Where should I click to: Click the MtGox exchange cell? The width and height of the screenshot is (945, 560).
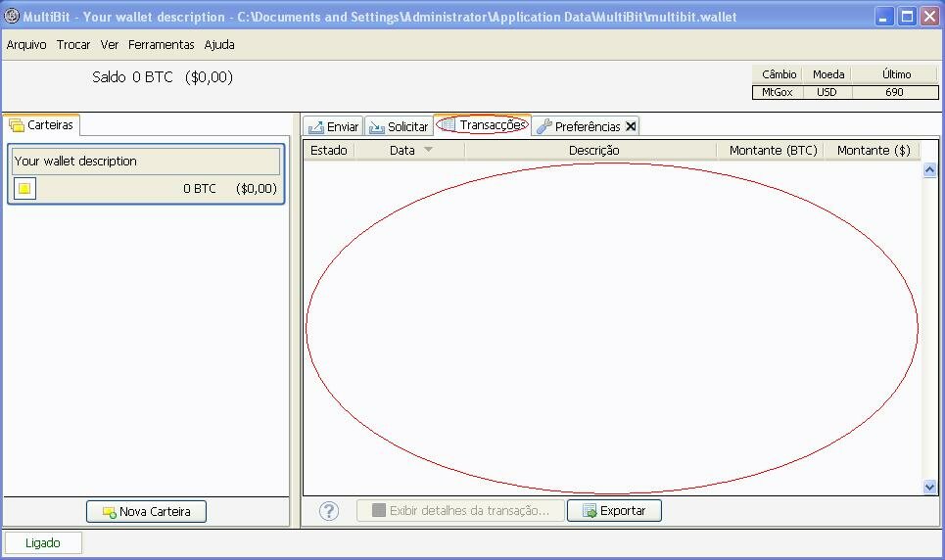pyautogui.click(x=778, y=92)
